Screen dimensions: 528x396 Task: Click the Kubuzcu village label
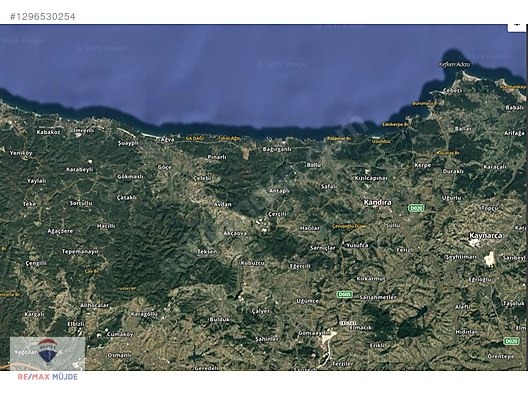(253, 263)
